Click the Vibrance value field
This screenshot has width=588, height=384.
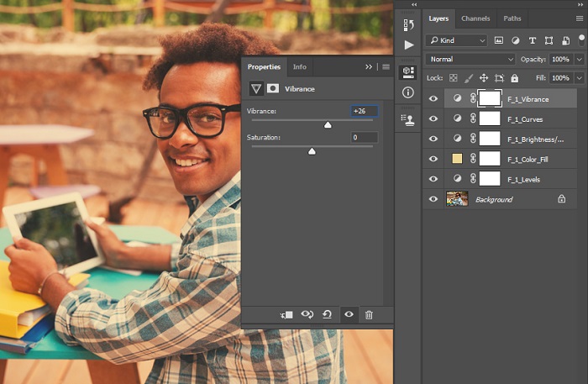click(364, 111)
